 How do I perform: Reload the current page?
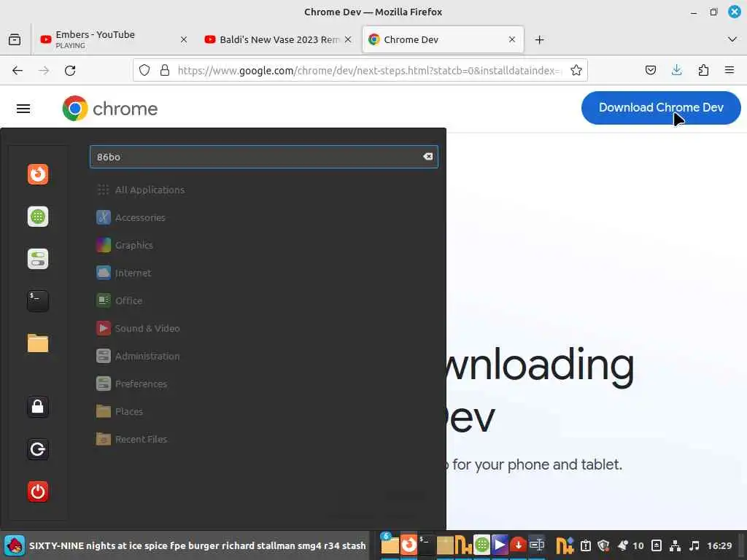click(70, 71)
